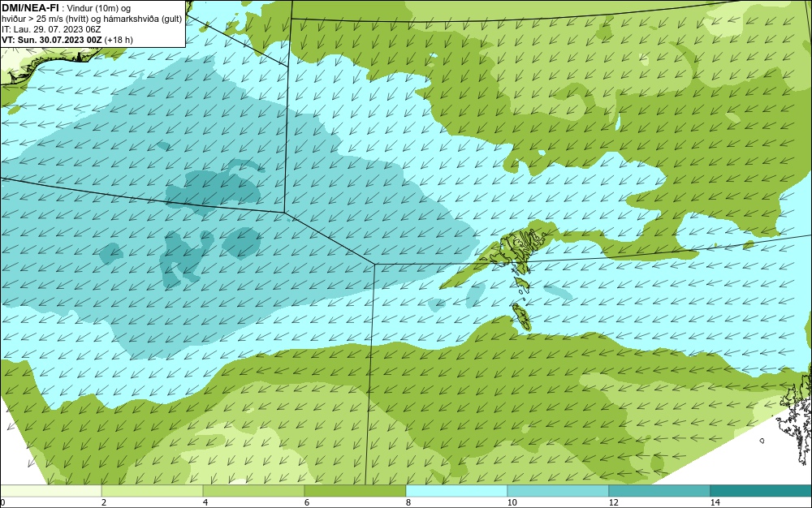Click the scale label '14'

[715, 503]
